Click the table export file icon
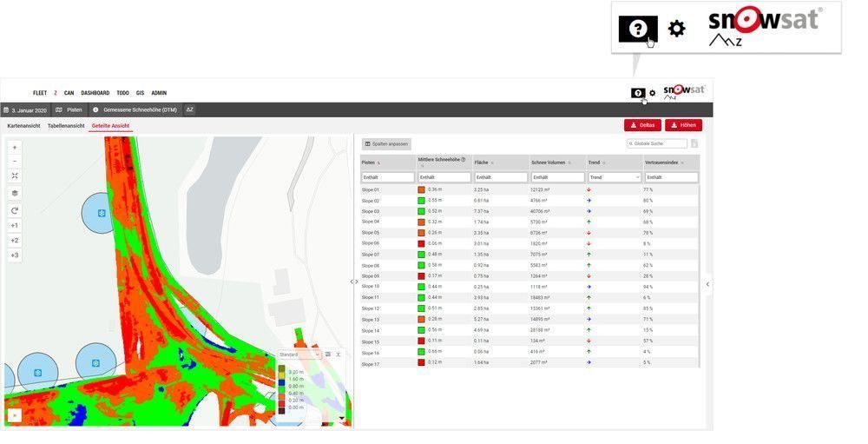The width and height of the screenshot is (868, 444). (x=694, y=143)
